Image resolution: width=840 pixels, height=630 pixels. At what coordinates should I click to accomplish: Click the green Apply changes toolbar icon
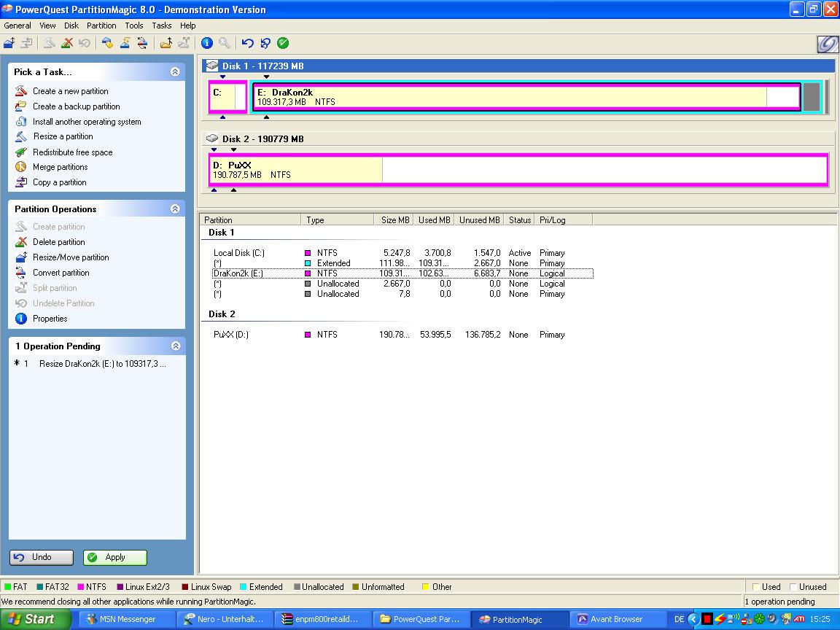click(x=283, y=43)
